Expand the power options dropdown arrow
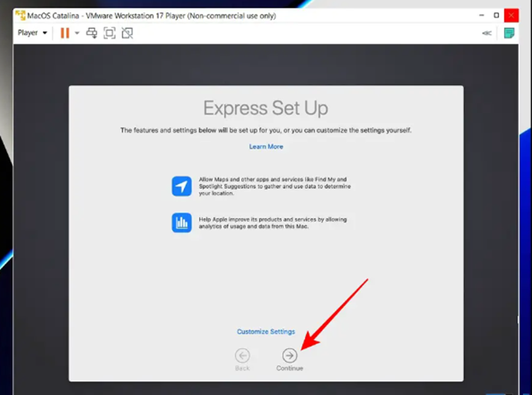This screenshot has height=395, width=532. [77, 33]
